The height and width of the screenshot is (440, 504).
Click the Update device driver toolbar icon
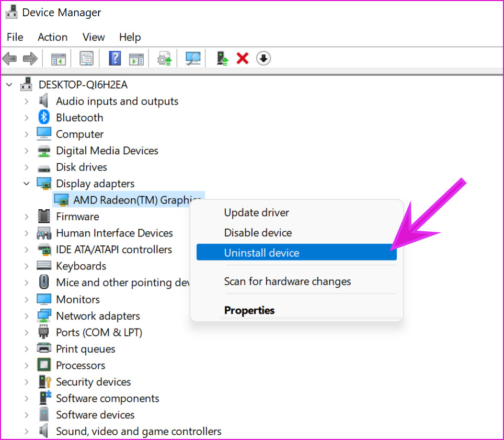click(x=165, y=59)
